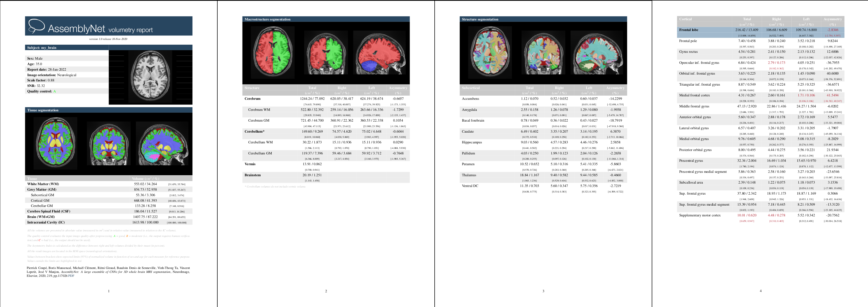
Task: Click the coronal structure segmentation image
Action: click(x=543, y=53)
